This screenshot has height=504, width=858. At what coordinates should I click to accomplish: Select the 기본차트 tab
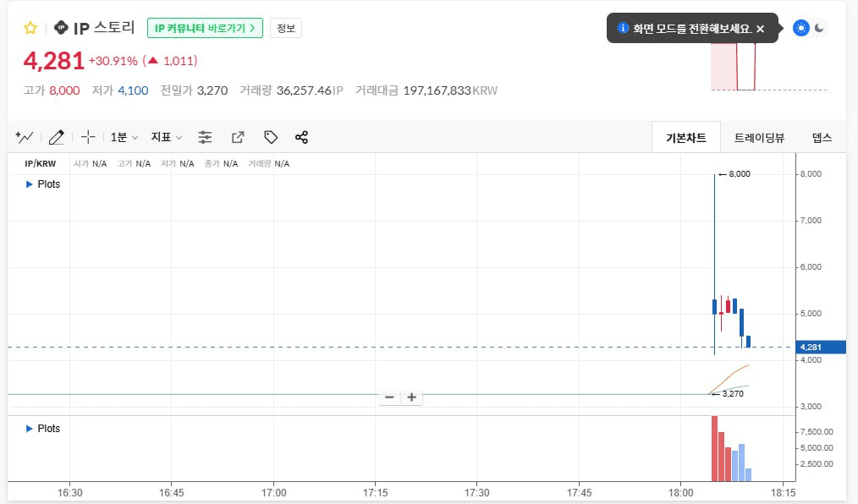(x=686, y=138)
